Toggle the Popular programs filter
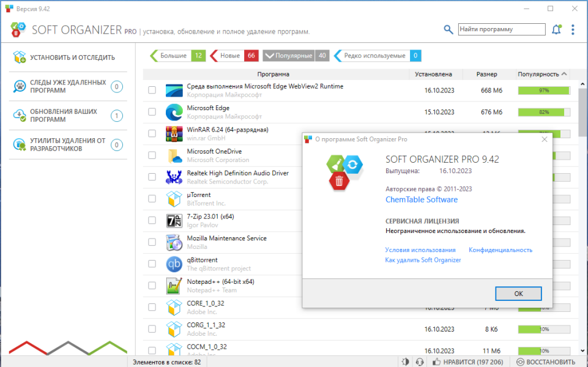Viewport: 588px width, 367px height. (296, 56)
